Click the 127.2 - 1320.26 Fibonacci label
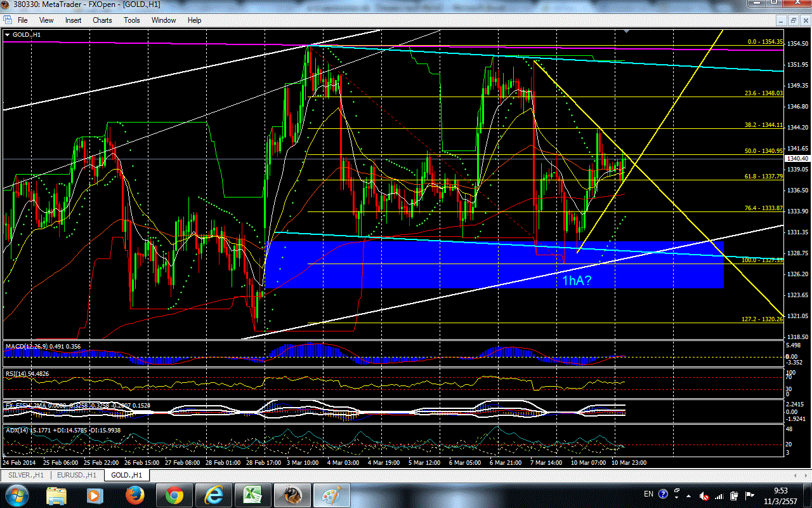The image size is (812, 508). point(764,319)
